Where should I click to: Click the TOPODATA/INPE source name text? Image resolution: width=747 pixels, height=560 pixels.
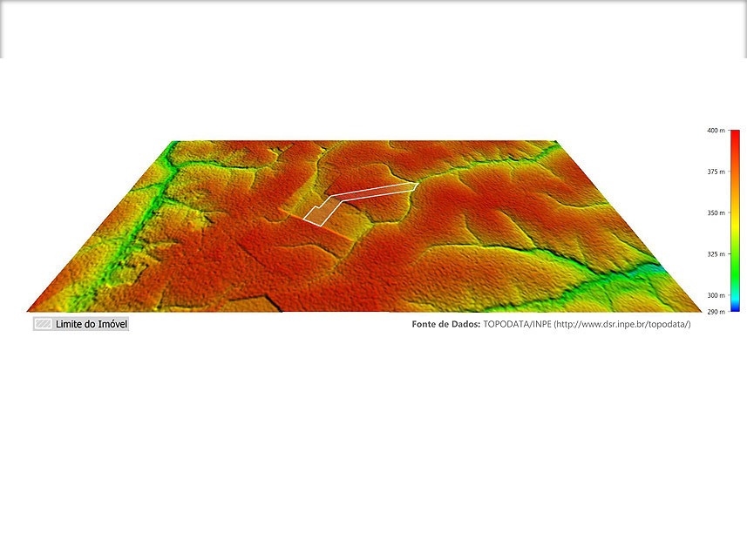517,324
